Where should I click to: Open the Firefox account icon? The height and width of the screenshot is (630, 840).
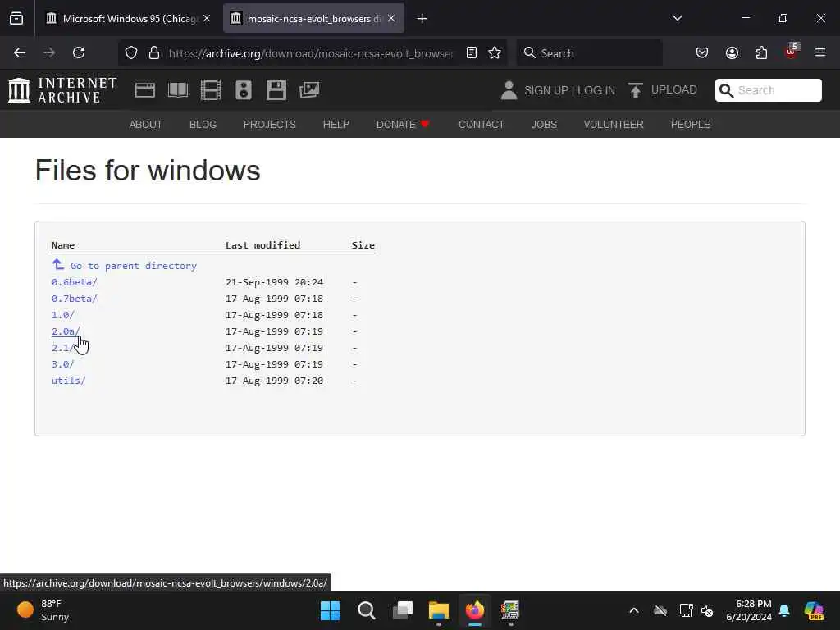(x=732, y=52)
